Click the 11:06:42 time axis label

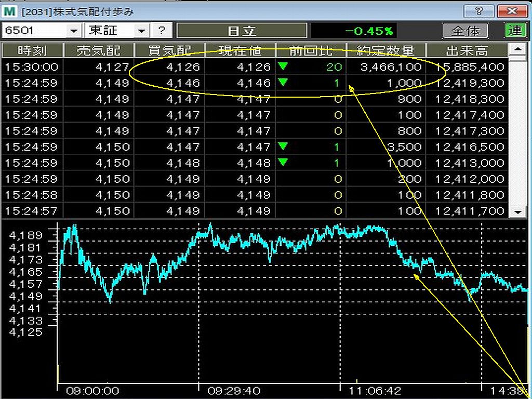[375, 391]
